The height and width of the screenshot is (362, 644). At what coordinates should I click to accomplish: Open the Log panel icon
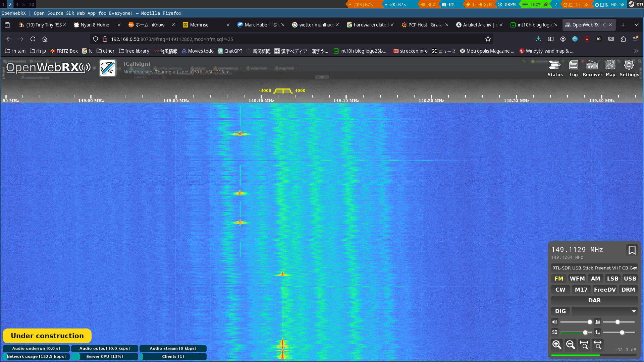coord(574,68)
